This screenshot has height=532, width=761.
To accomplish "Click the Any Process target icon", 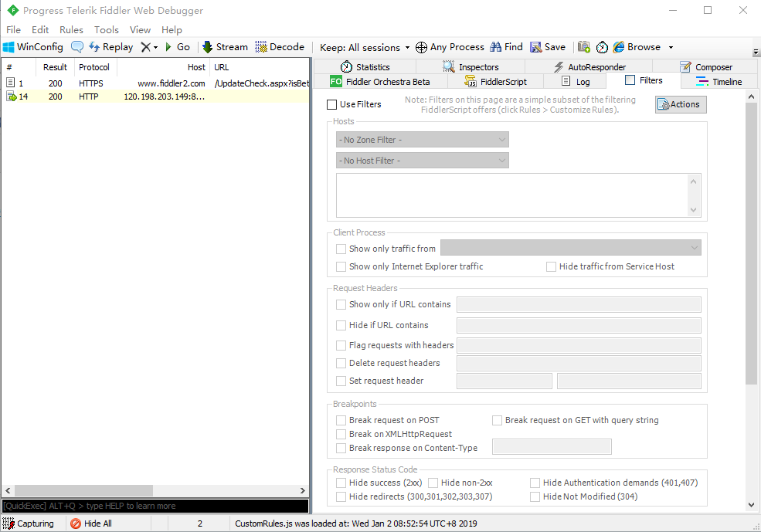I will [x=421, y=47].
